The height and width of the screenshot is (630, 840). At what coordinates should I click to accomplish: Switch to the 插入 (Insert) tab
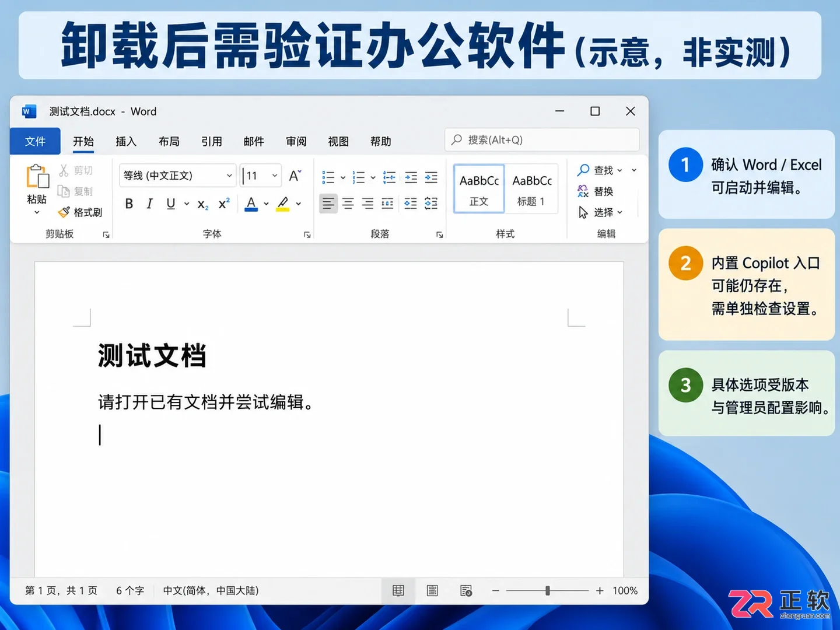point(126,142)
